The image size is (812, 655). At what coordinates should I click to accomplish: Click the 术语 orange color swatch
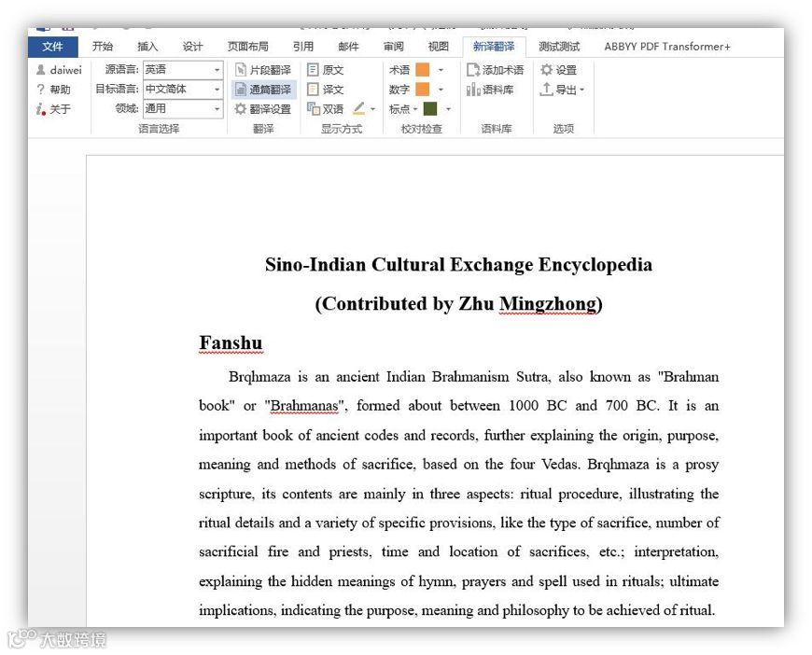pos(423,70)
